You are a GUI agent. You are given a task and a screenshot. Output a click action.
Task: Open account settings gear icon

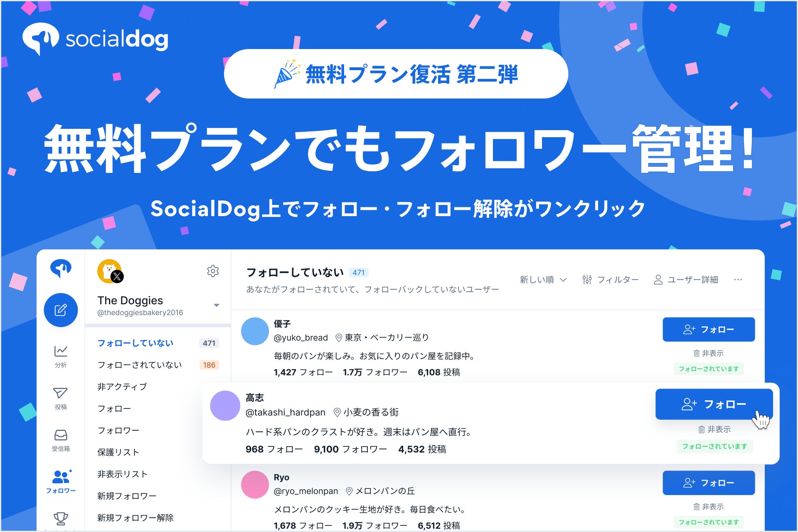213,271
